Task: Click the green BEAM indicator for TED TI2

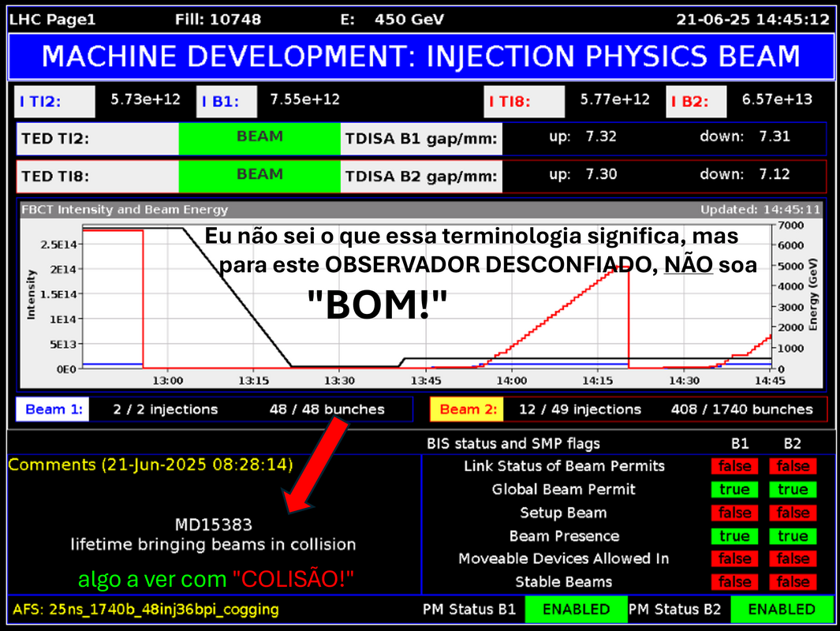Action: [259, 137]
